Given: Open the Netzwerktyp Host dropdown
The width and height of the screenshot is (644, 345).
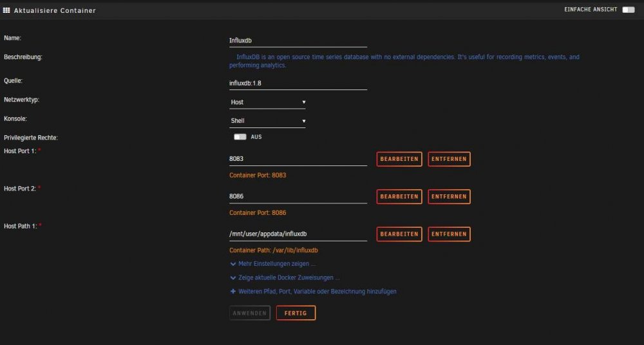Looking at the screenshot, I should (267, 102).
